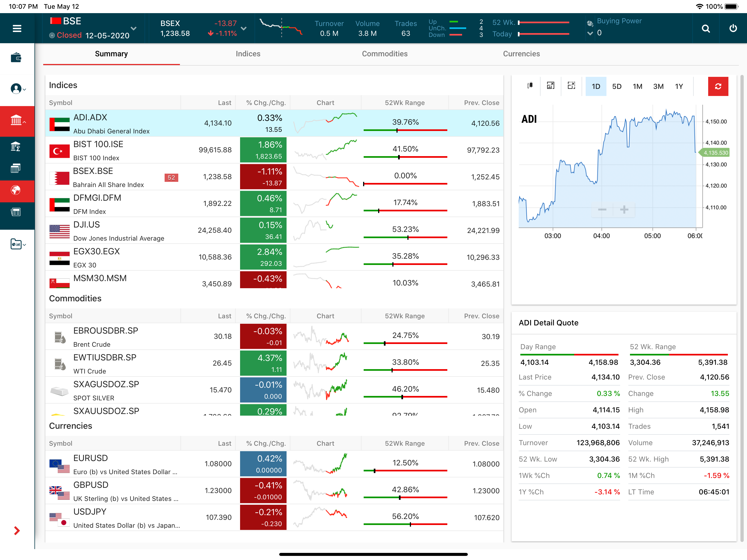The height and width of the screenshot is (560, 747).
Task: Zoom in the chart with plus
Action: click(624, 210)
